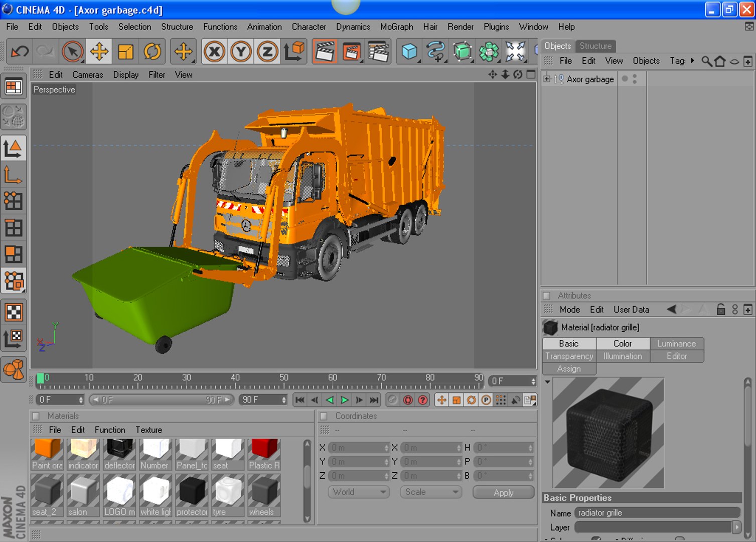Click the Apply button in Coordinates
The image size is (756, 542).
[x=503, y=492]
